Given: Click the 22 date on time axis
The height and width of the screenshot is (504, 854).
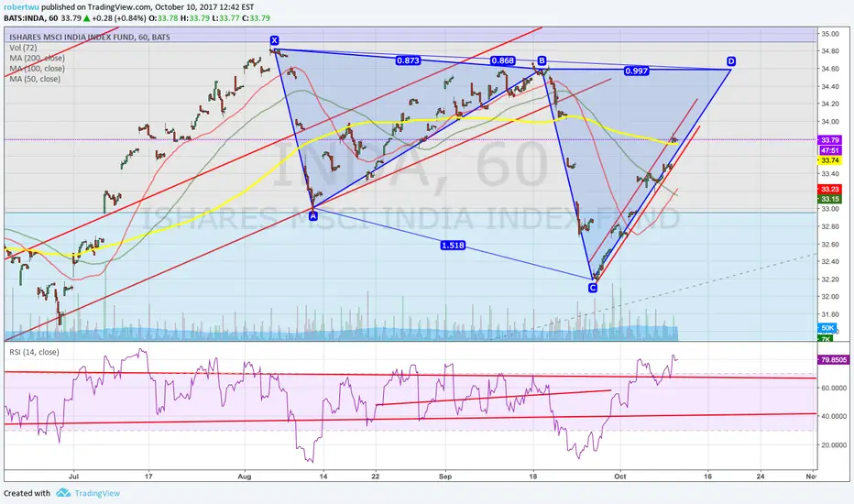Looking at the screenshot, I should coord(376,477).
